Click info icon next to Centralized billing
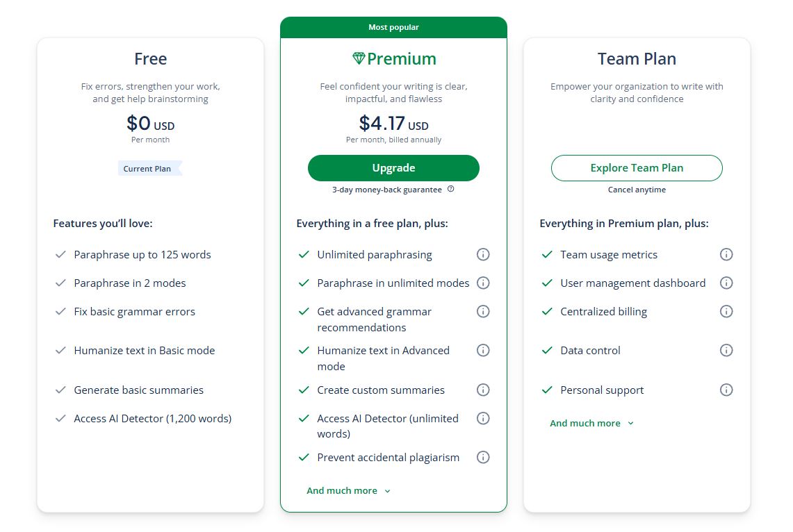 (x=726, y=312)
